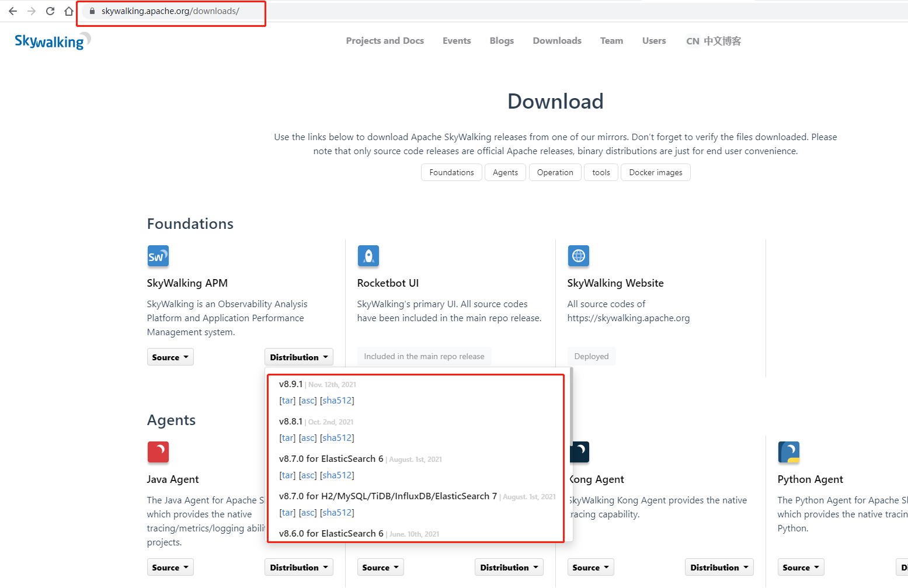Click asc link for v8.7.0 ElasticSearch 6

[x=308, y=475]
